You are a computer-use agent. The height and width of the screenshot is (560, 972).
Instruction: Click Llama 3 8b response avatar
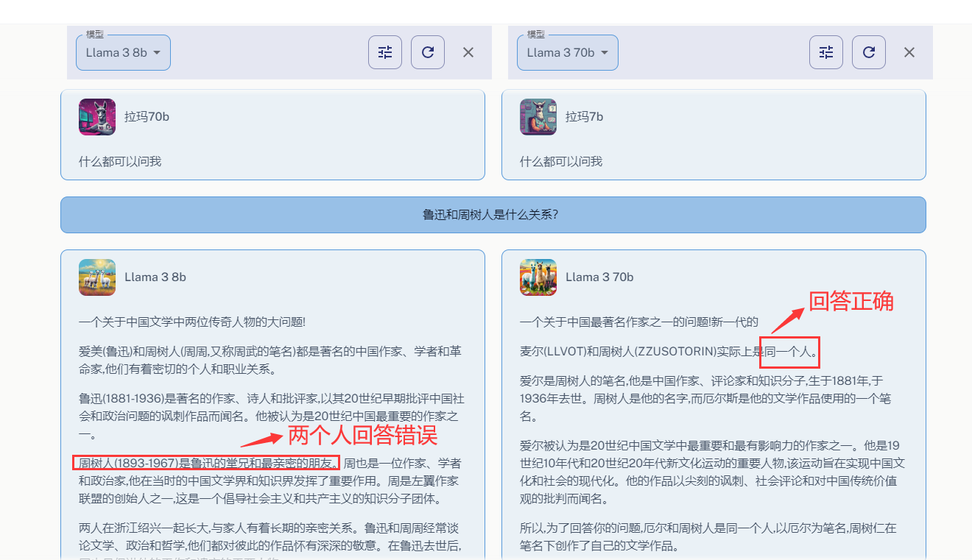pos(97,277)
